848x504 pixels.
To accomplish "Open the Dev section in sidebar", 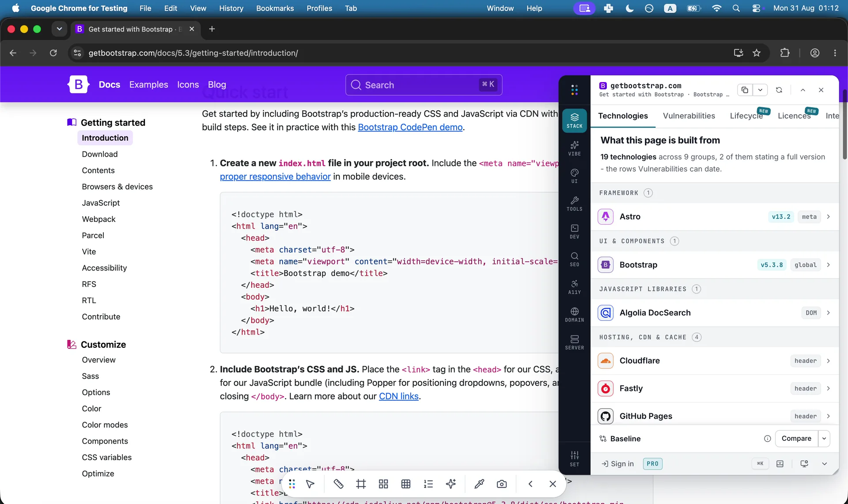I will pyautogui.click(x=574, y=231).
